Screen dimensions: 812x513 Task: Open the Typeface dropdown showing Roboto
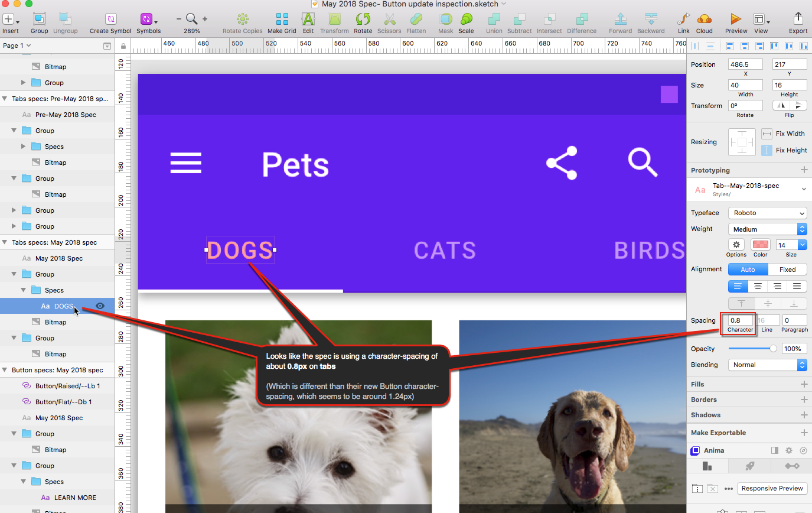767,213
